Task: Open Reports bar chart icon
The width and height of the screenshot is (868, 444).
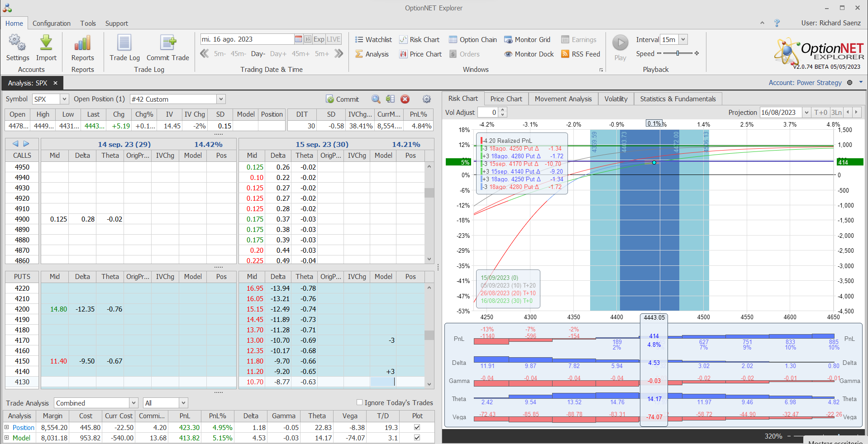Action: [x=82, y=43]
